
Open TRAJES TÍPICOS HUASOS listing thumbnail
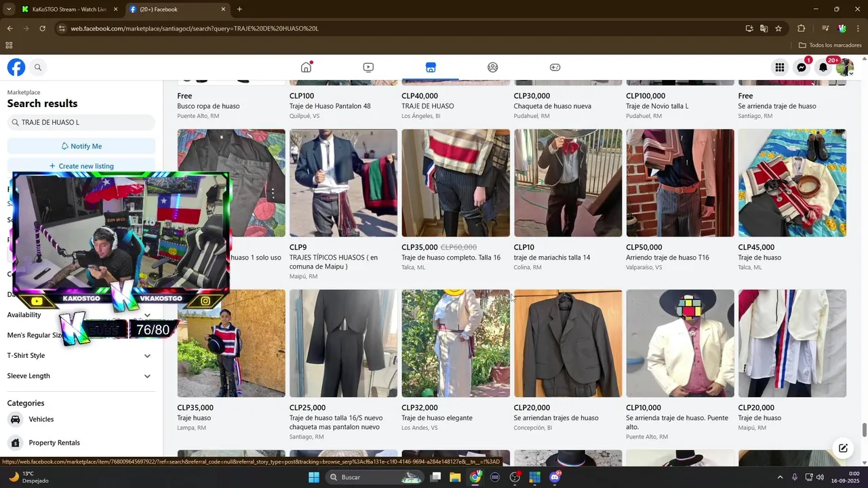343,183
